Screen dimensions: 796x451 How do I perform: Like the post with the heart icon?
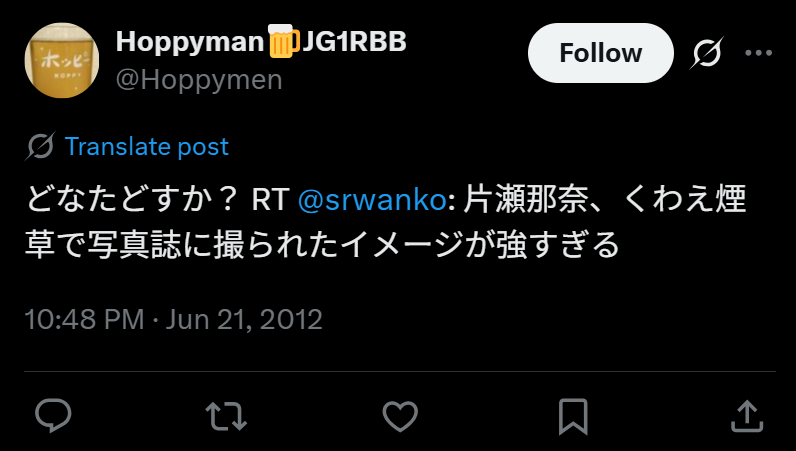(x=400, y=416)
